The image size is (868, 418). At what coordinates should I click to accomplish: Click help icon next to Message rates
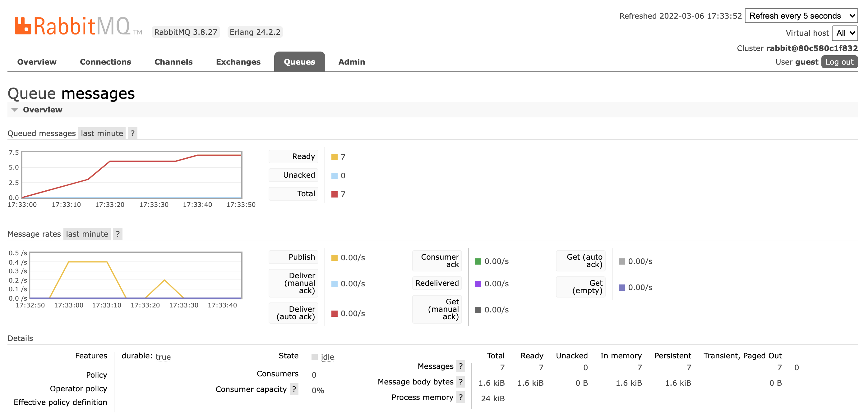(x=118, y=234)
